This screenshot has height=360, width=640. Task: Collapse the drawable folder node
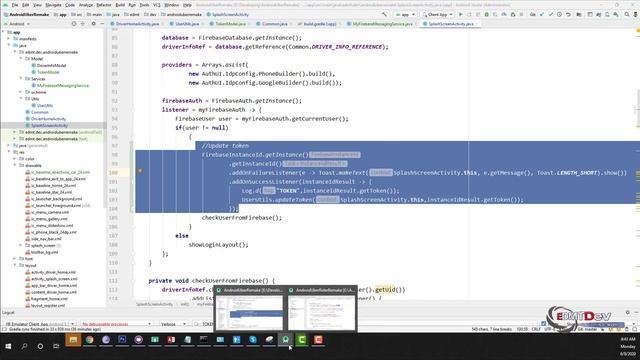(x=15, y=165)
